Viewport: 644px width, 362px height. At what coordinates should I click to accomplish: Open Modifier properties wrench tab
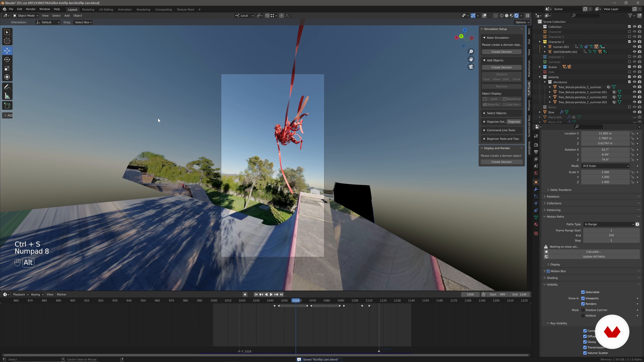(x=536, y=189)
